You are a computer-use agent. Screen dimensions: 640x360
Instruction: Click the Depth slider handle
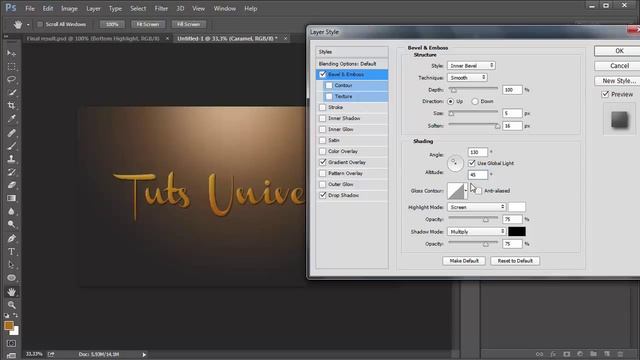pyautogui.click(x=453, y=90)
